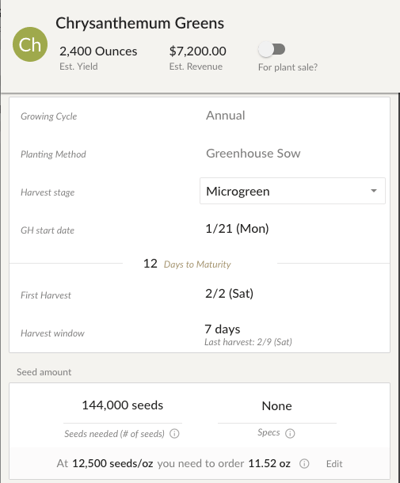Click the info icon beside Seeds needed

(174, 434)
